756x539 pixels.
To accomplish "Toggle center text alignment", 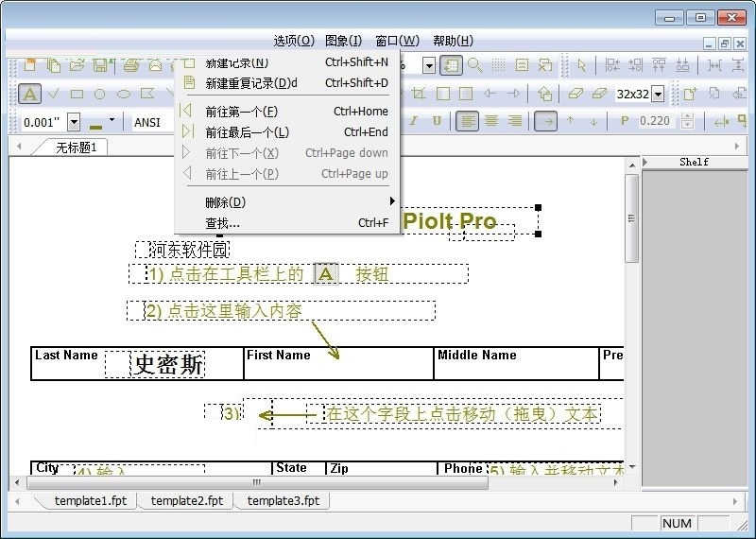I will (x=491, y=121).
